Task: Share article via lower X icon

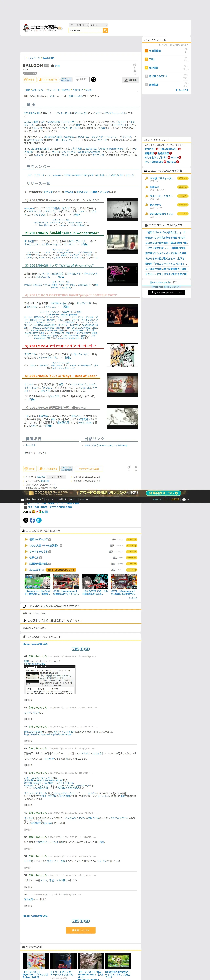Action: (x=26, y=520)
